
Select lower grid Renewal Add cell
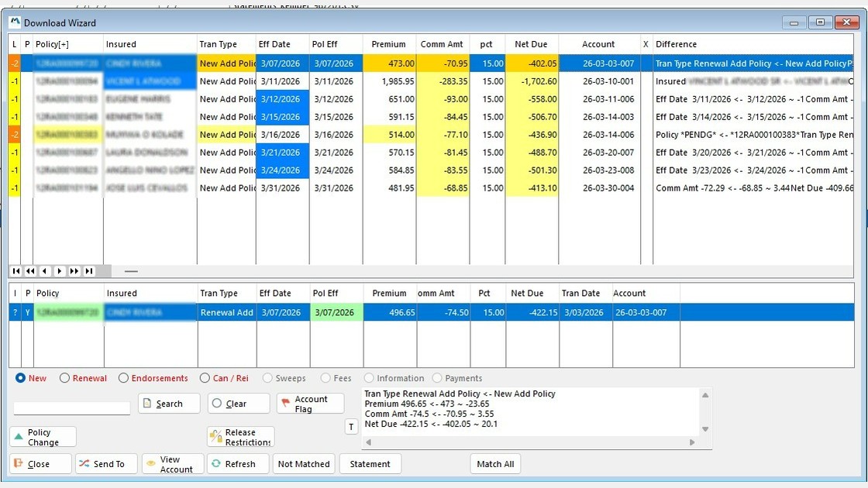pos(227,313)
